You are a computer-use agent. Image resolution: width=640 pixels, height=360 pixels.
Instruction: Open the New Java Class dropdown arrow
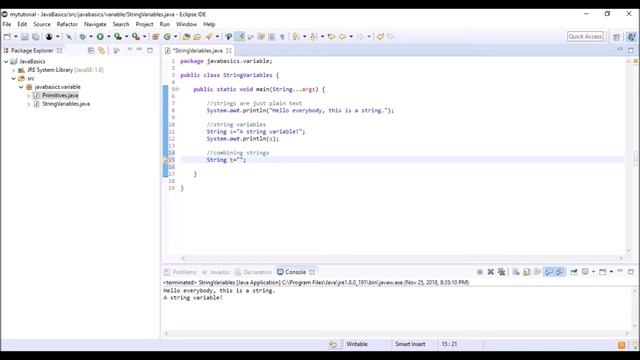[176, 37]
